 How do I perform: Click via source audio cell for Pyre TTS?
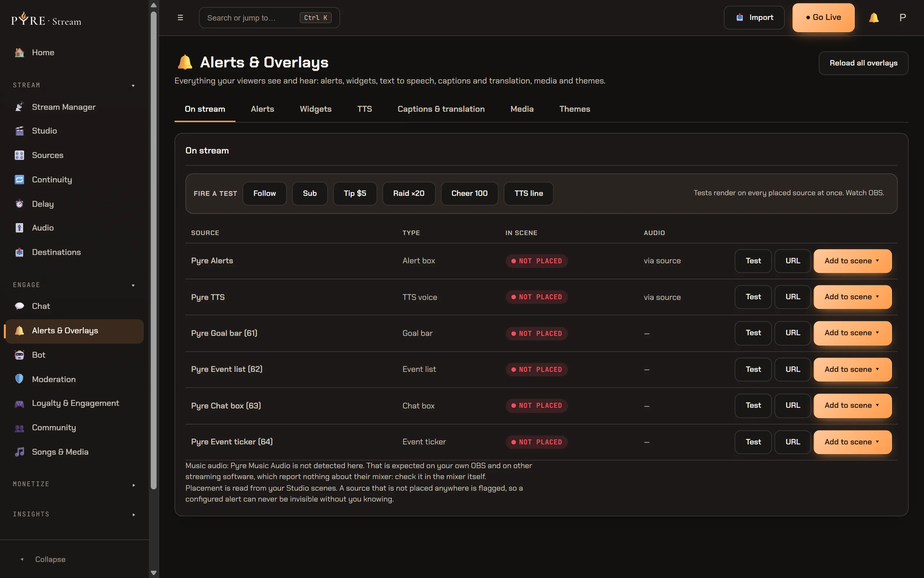point(662,297)
